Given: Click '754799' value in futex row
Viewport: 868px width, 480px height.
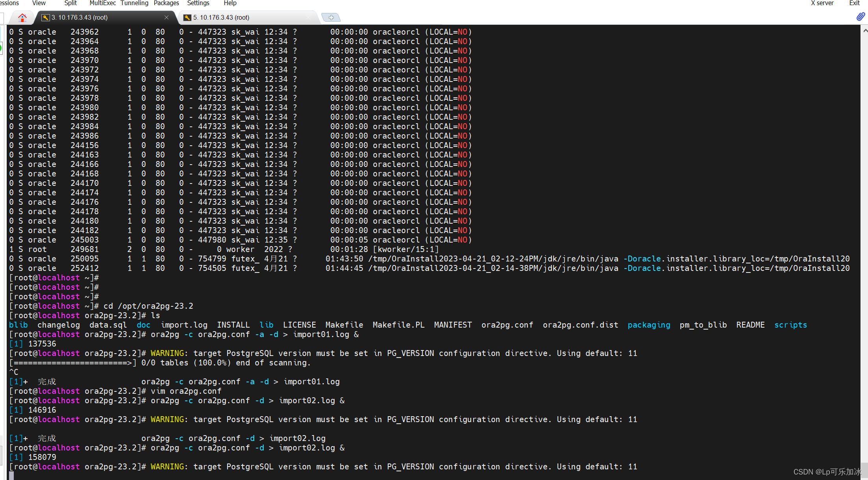Looking at the screenshot, I should (x=212, y=259).
